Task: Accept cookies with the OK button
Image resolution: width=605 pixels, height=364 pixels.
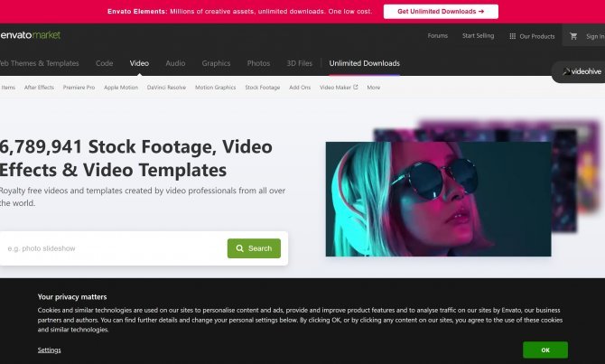Action: tap(545, 350)
